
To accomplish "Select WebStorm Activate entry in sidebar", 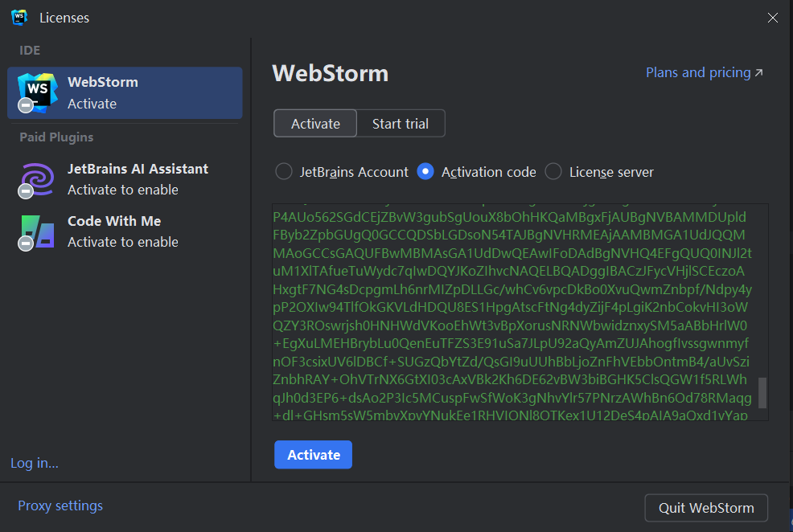I will 125,93.
